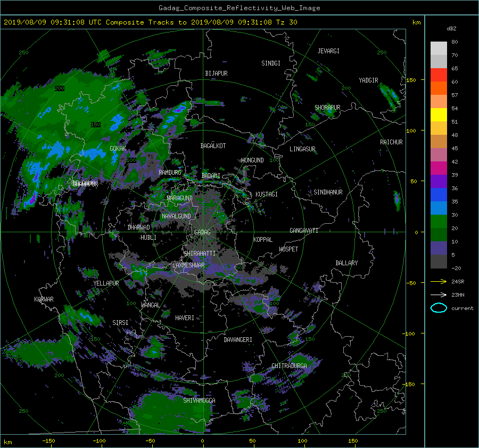Click the YADGIR city label

[x=368, y=80]
